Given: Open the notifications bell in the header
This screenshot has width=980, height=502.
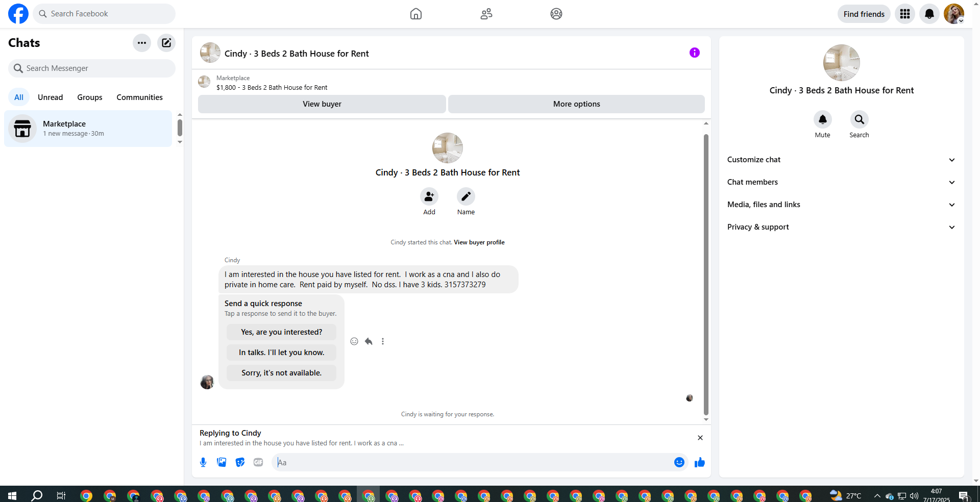Looking at the screenshot, I should 929,14.
